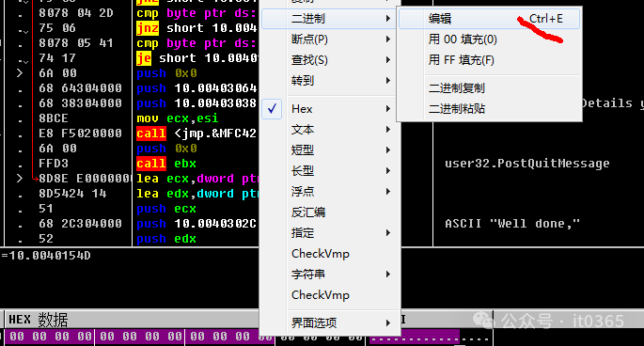Select the 'push edx' instruction line
Viewport: 644px width, 346px height.
click(166, 239)
